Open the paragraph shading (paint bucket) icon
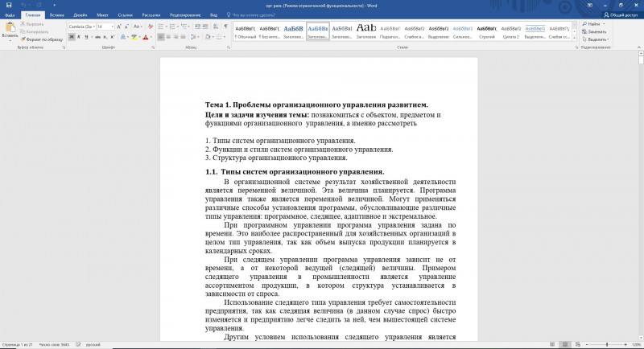Image resolution: width=644 pixels, height=349 pixels. (208, 37)
